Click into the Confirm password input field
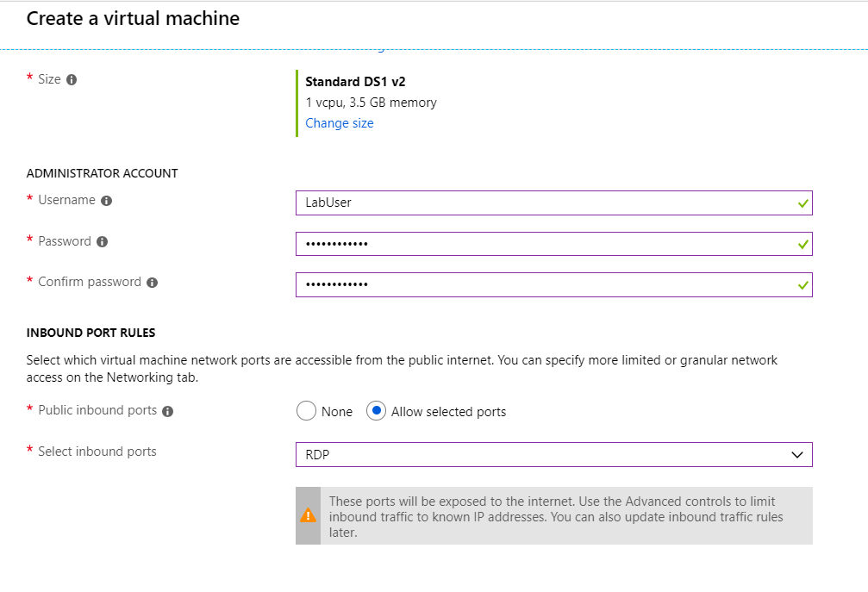The image size is (868, 592). click(543, 284)
